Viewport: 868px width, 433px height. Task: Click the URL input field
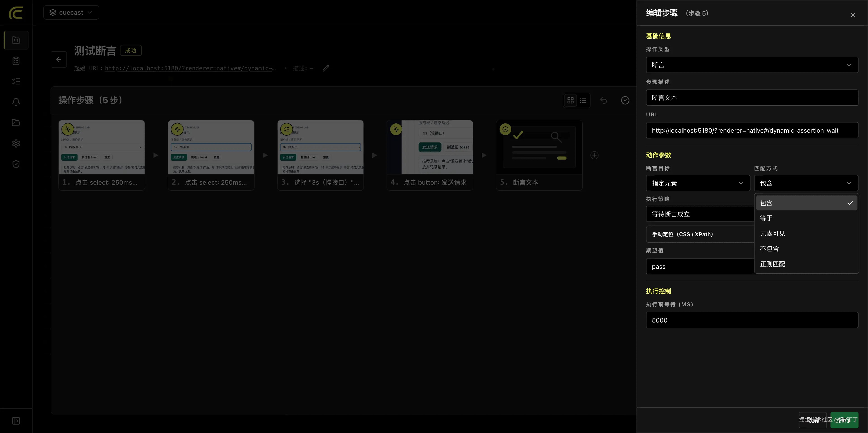pos(752,130)
